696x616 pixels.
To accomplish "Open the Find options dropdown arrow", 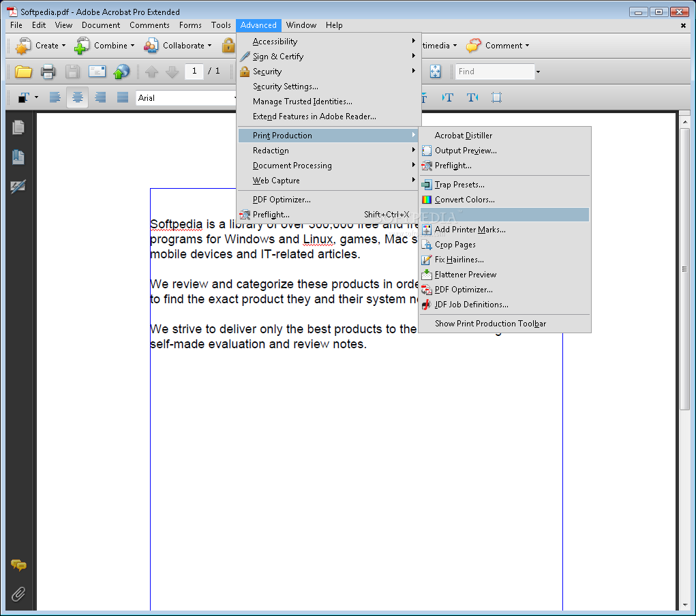I will pos(538,72).
